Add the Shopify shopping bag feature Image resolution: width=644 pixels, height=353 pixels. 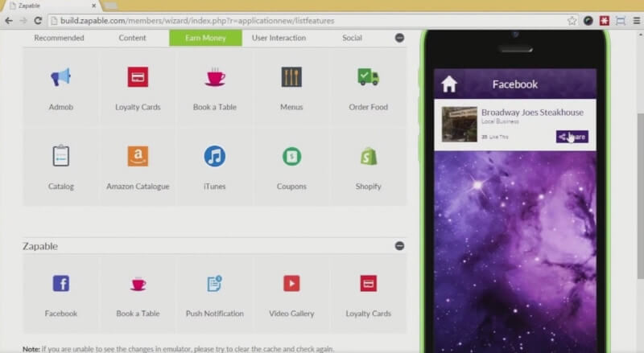click(x=369, y=156)
